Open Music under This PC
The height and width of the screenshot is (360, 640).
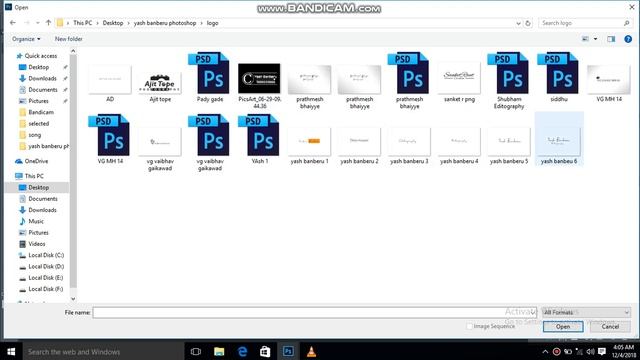coord(36,221)
